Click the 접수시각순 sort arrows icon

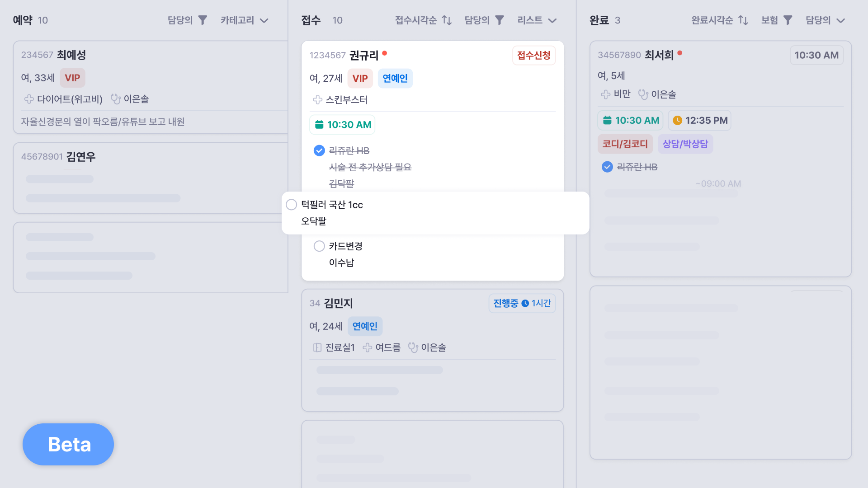tap(447, 20)
